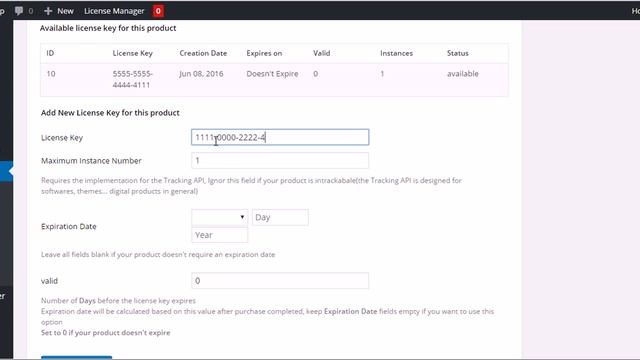Screen dimensions: 640x360
Task: Click the Creation Date column header
Action: pyautogui.click(x=203, y=53)
